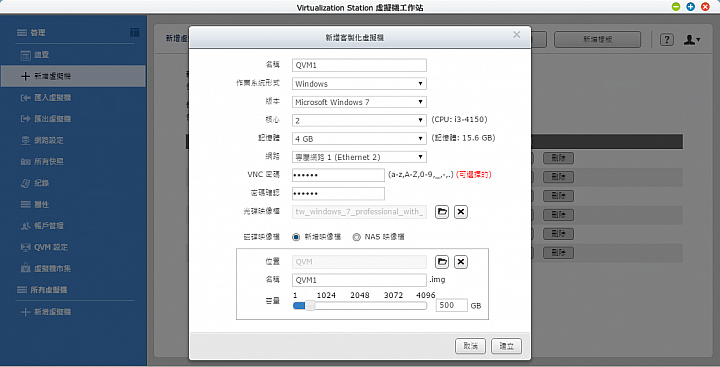Click the CPU: i3-4150 info text
Image resolution: width=720 pixels, height=367 pixels.
[x=459, y=119]
